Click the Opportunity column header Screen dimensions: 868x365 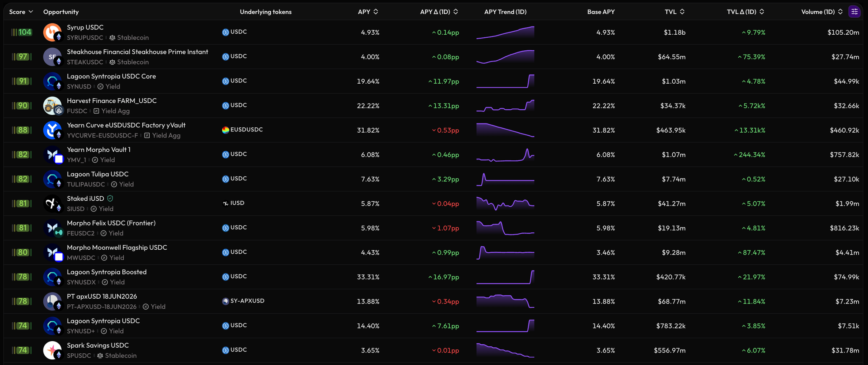click(x=61, y=12)
